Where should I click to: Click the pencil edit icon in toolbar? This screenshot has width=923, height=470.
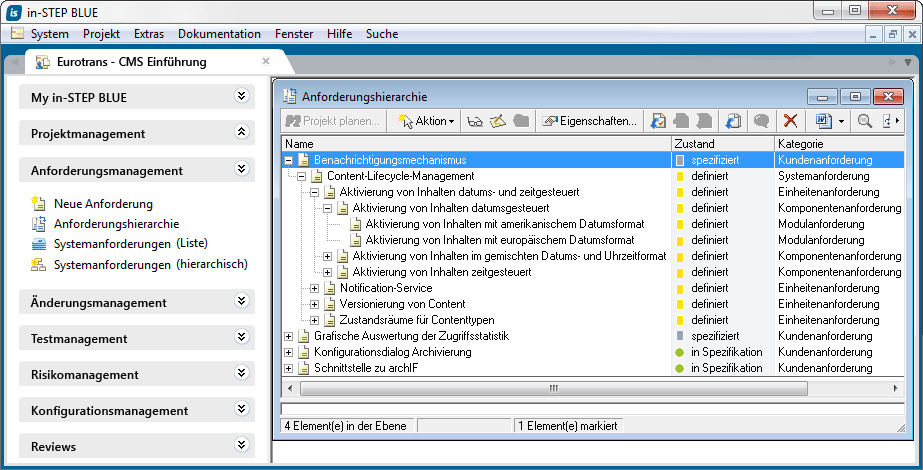497,121
